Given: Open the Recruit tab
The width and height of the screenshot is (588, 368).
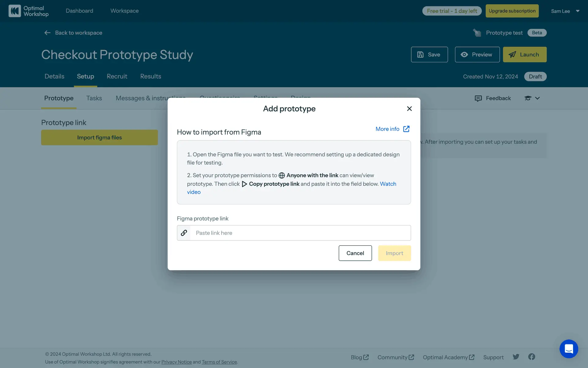Looking at the screenshot, I should coord(117,76).
